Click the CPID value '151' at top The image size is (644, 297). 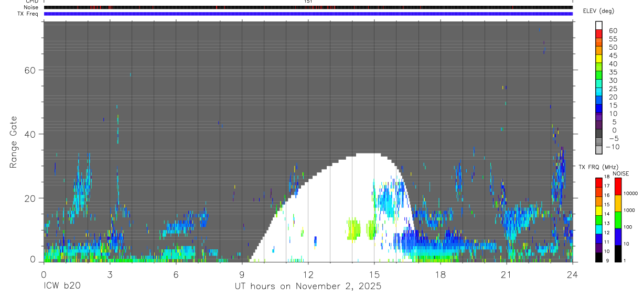tap(308, 2)
